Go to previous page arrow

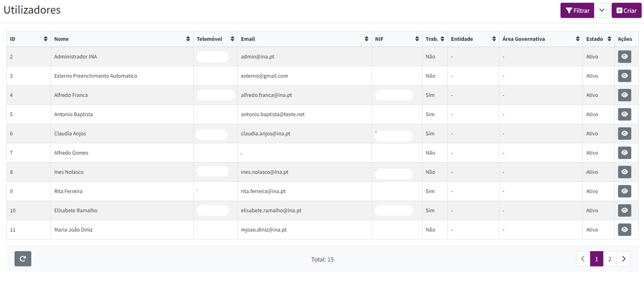[x=583, y=259]
